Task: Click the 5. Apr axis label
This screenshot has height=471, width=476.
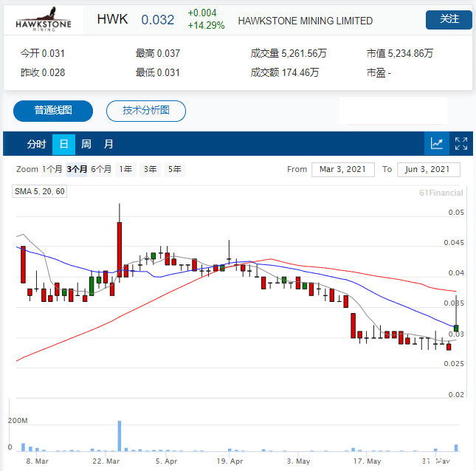Action: pos(166,461)
